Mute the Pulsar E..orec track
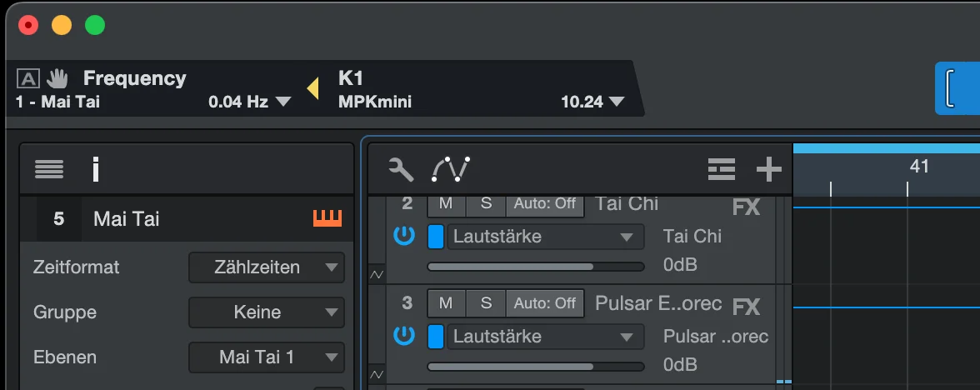This screenshot has height=390, width=980. pyautogui.click(x=447, y=303)
